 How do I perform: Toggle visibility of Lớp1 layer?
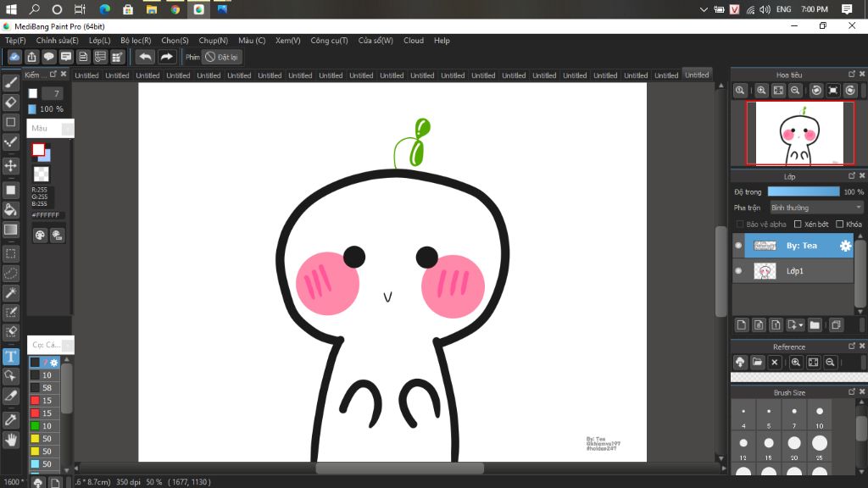738,271
